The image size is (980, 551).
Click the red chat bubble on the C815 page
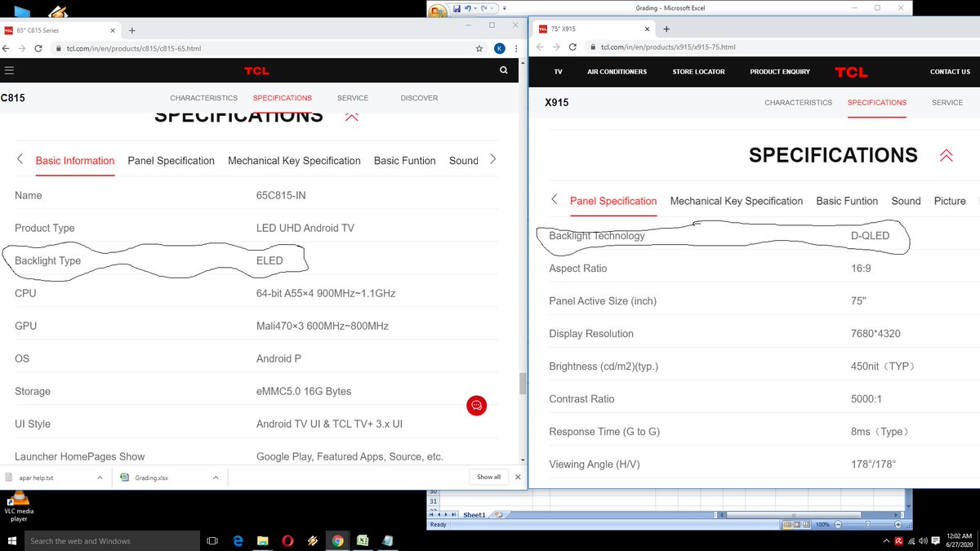pyautogui.click(x=476, y=406)
